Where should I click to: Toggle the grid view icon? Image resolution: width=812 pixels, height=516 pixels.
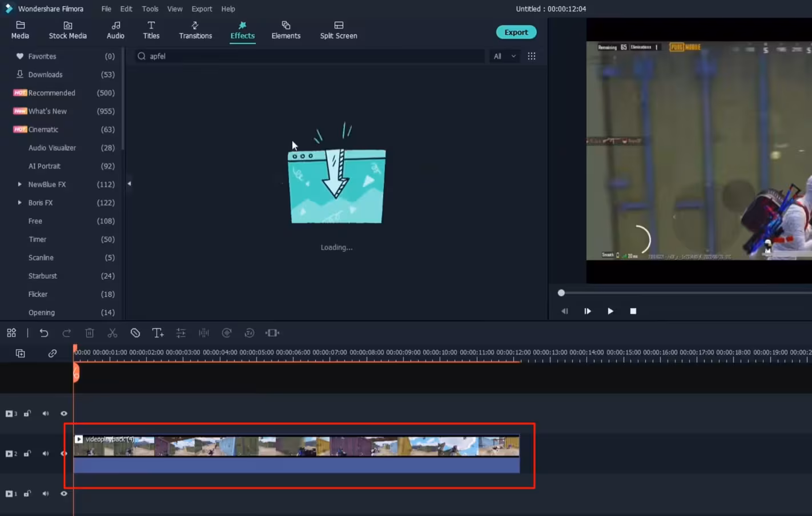pyautogui.click(x=532, y=56)
